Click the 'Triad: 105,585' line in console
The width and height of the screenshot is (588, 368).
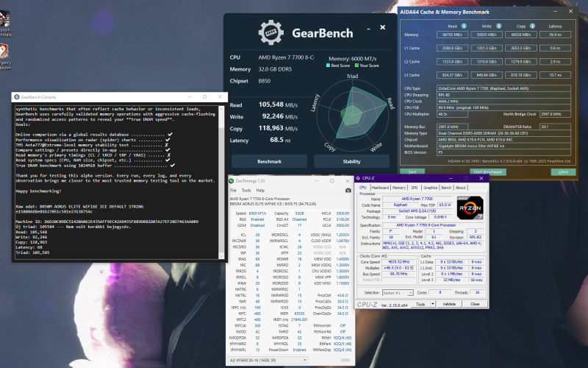tap(32, 252)
